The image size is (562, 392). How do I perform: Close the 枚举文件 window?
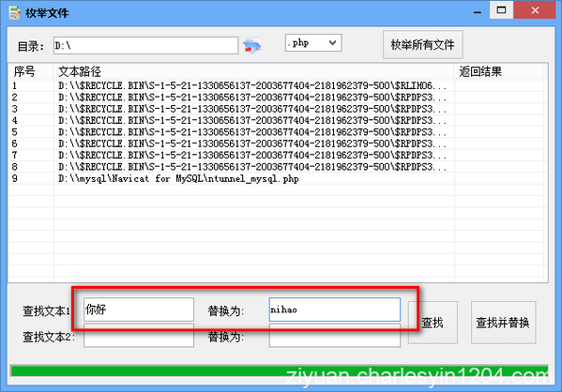(x=535, y=10)
